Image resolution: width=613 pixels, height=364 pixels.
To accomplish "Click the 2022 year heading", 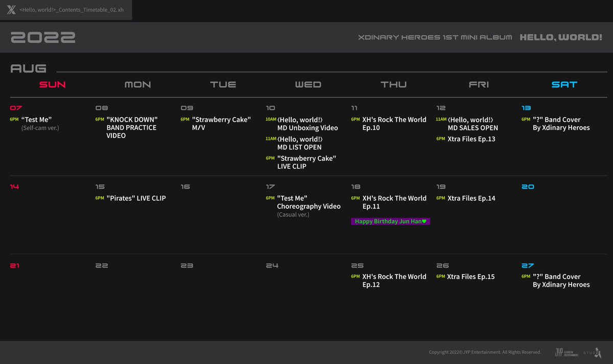I will pos(43,37).
